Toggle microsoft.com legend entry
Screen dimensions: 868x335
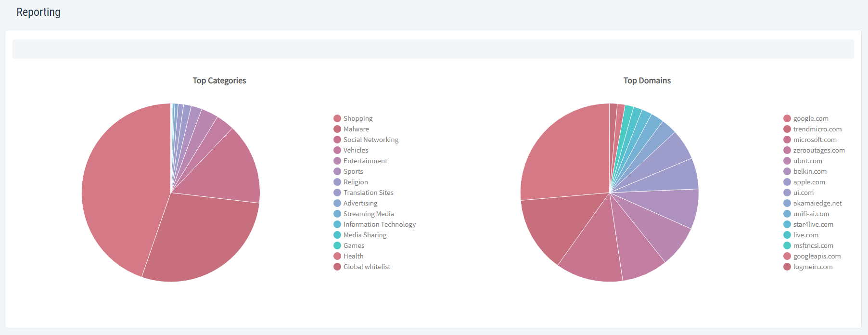point(810,140)
